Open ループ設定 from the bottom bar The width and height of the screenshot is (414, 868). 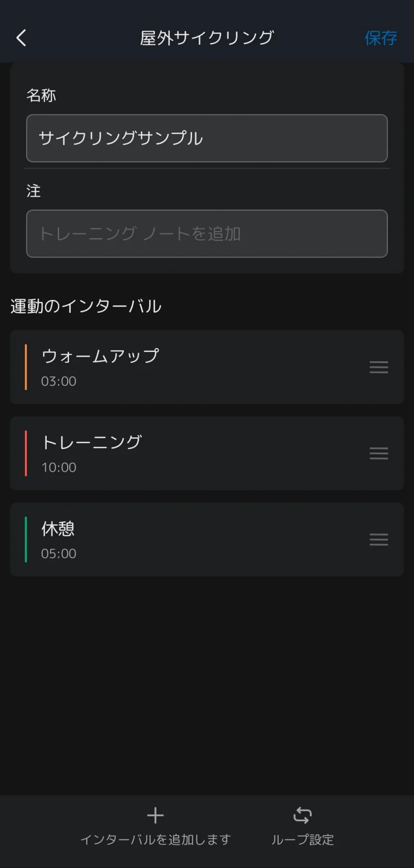coord(303,840)
